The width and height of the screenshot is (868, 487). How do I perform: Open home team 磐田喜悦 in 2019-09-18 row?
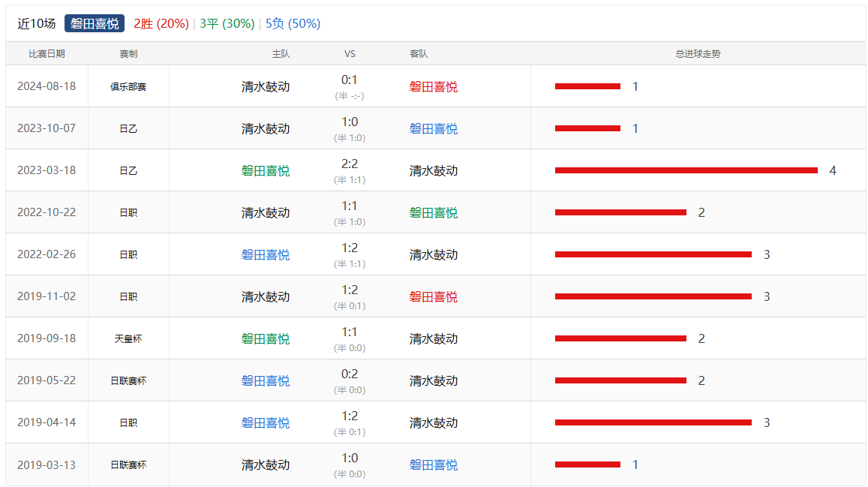(x=266, y=339)
